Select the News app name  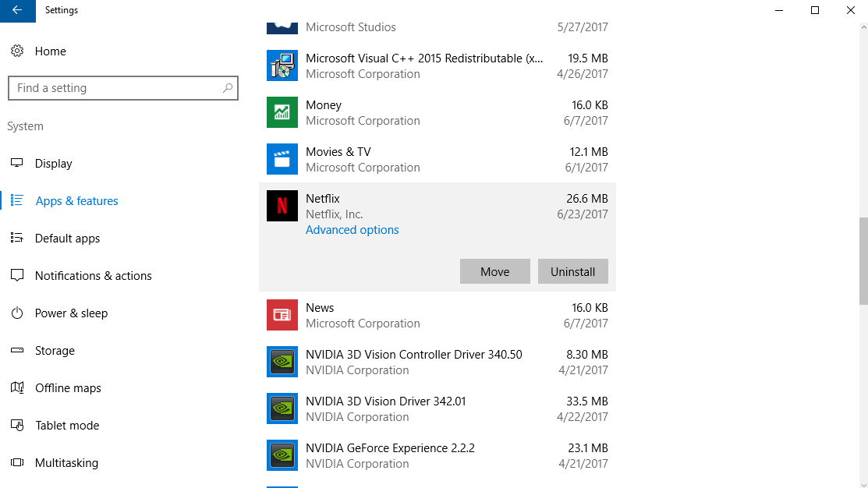click(320, 308)
